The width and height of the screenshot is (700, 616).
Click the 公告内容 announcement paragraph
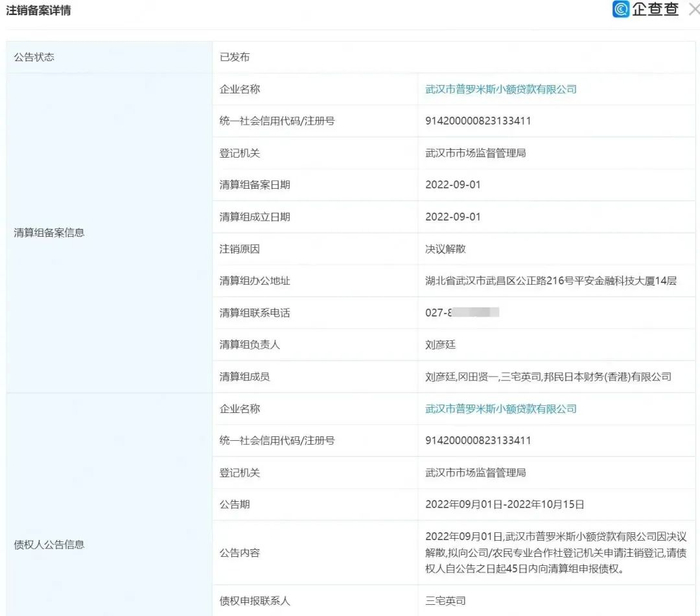pyautogui.click(x=557, y=553)
